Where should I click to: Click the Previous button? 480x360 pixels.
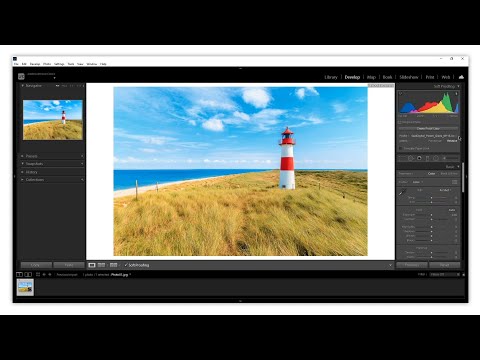(x=412, y=265)
